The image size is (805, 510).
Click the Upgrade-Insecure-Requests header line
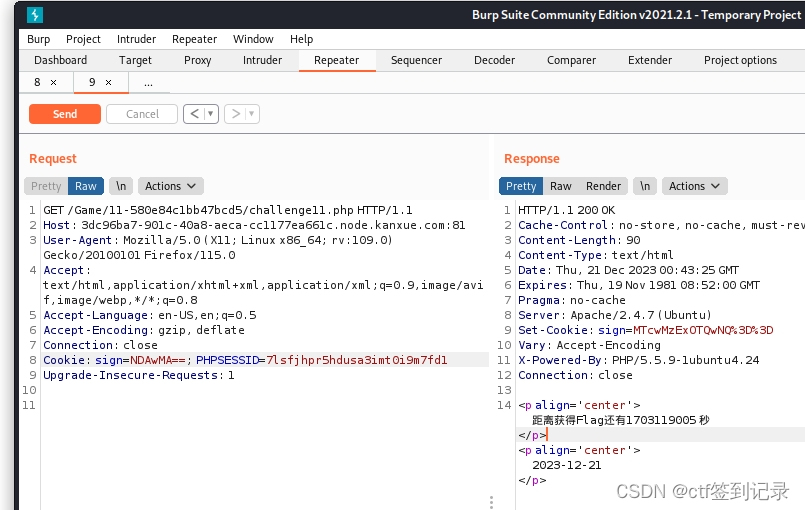click(139, 375)
